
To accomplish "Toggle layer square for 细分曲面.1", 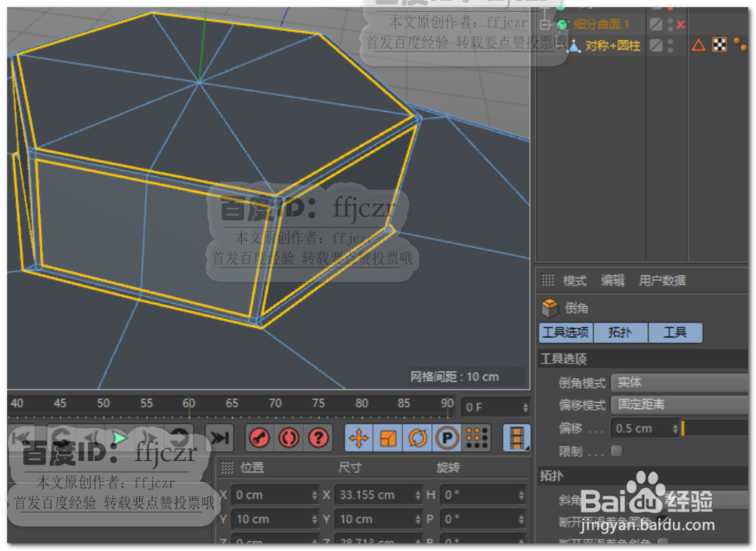I will 655,24.
